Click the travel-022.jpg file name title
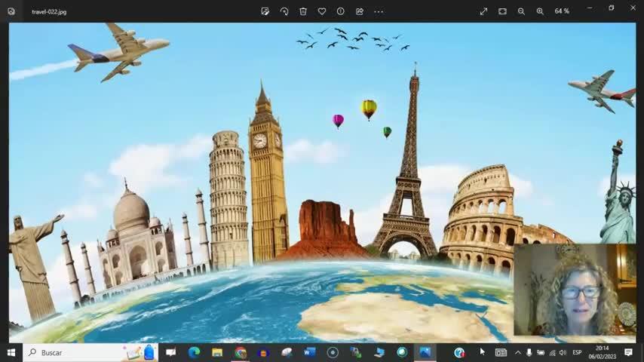 pos(49,11)
